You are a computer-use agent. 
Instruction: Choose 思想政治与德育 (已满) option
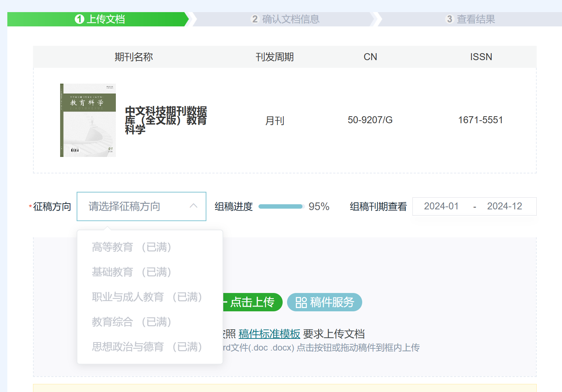click(x=147, y=347)
